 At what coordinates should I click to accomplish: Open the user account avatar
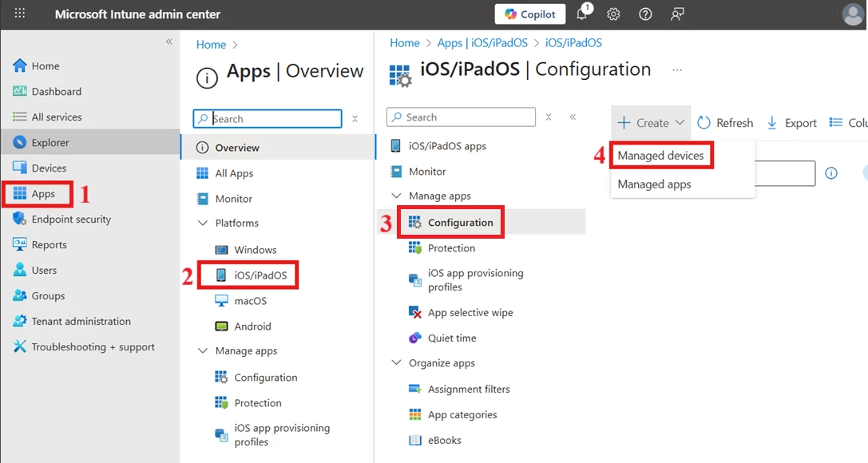tap(853, 14)
